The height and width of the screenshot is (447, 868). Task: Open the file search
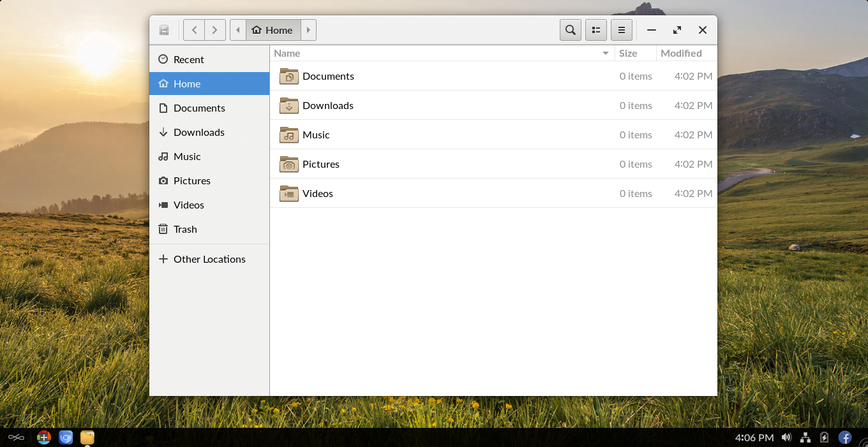[571, 30]
